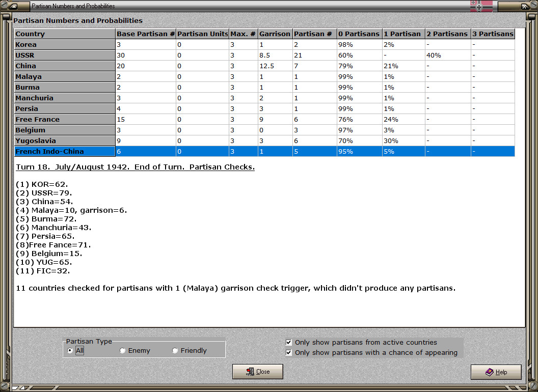Image resolution: width=538 pixels, height=392 pixels.
Task: Click the Close button
Action: [258, 372]
